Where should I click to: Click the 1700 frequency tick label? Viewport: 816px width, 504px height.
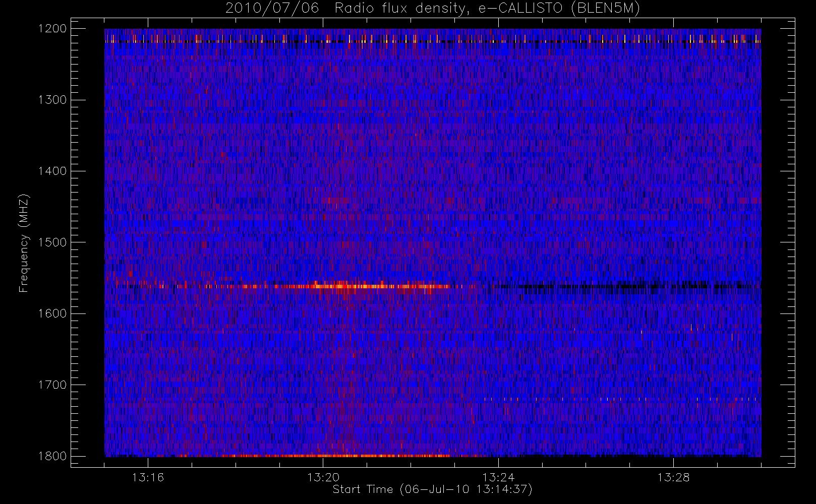tap(52, 385)
